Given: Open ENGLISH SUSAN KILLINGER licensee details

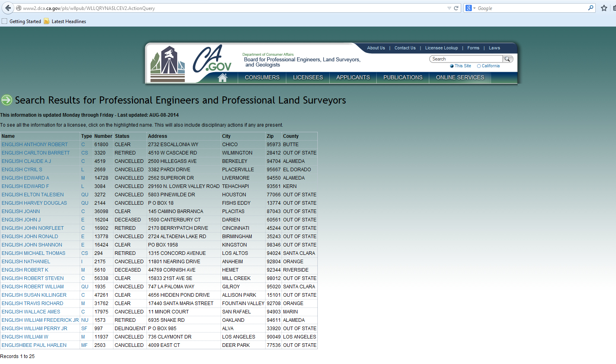Looking at the screenshot, I should 34,295.
